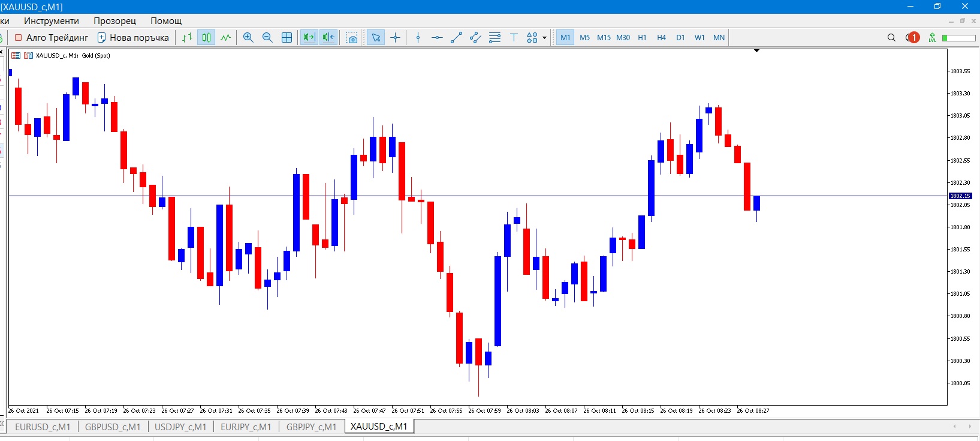Click the one-click trading panel icon
This screenshot has height=441, width=980.
click(16, 55)
